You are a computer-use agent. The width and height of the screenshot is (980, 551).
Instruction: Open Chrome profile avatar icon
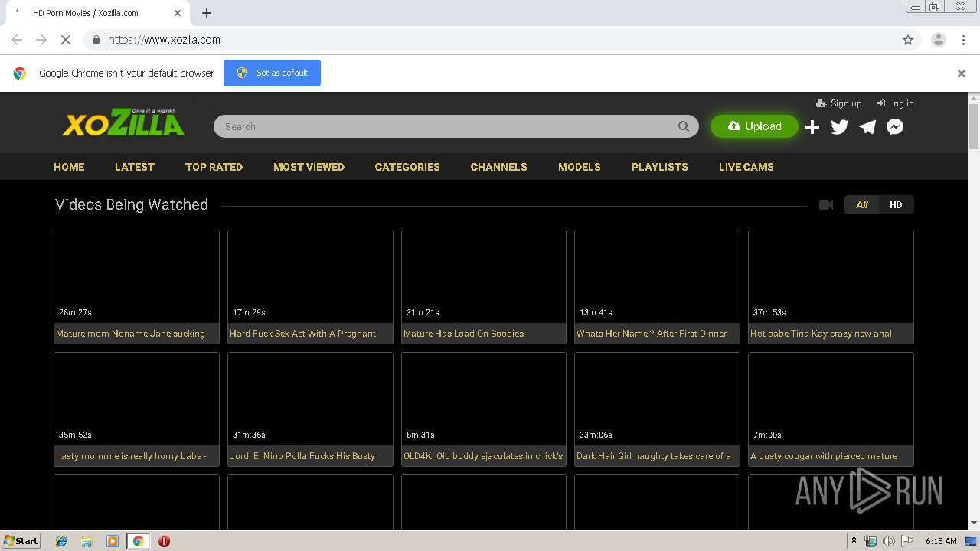coord(938,40)
